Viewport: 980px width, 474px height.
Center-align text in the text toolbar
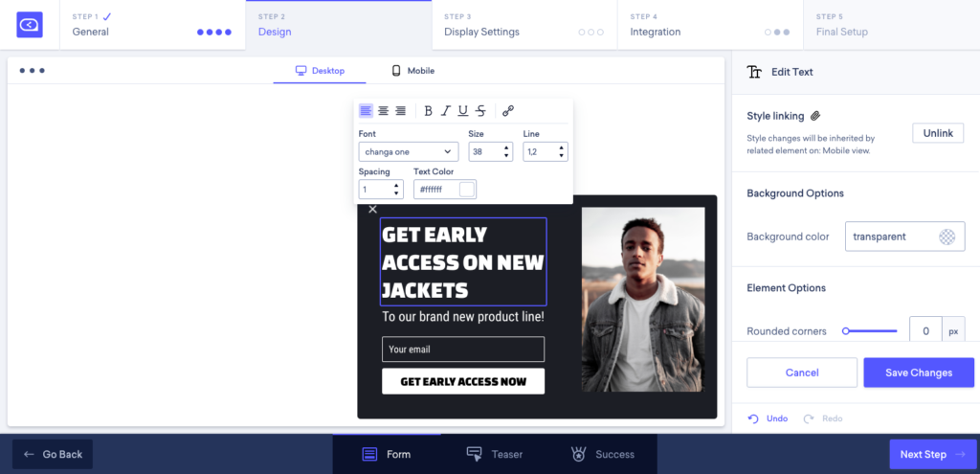coord(383,111)
